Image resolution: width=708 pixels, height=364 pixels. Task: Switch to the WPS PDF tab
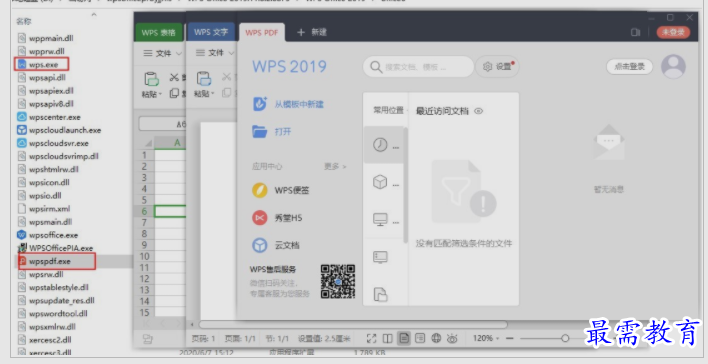[261, 33]
